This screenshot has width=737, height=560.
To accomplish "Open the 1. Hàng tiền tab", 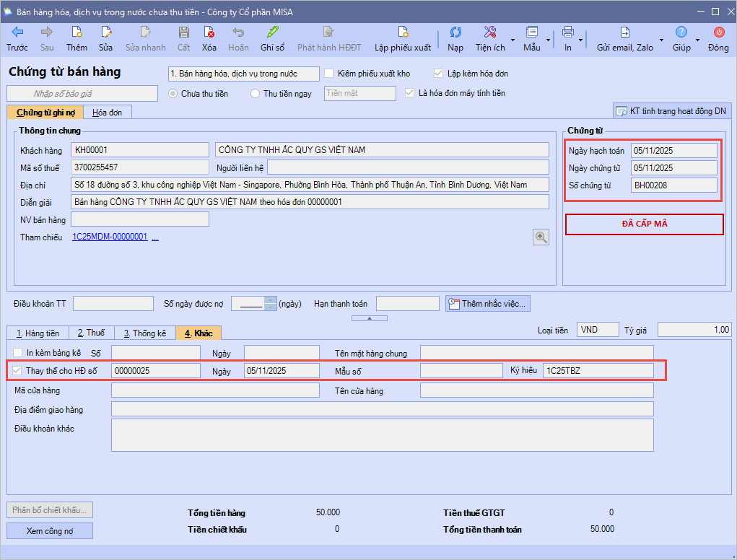I will 38,333.
